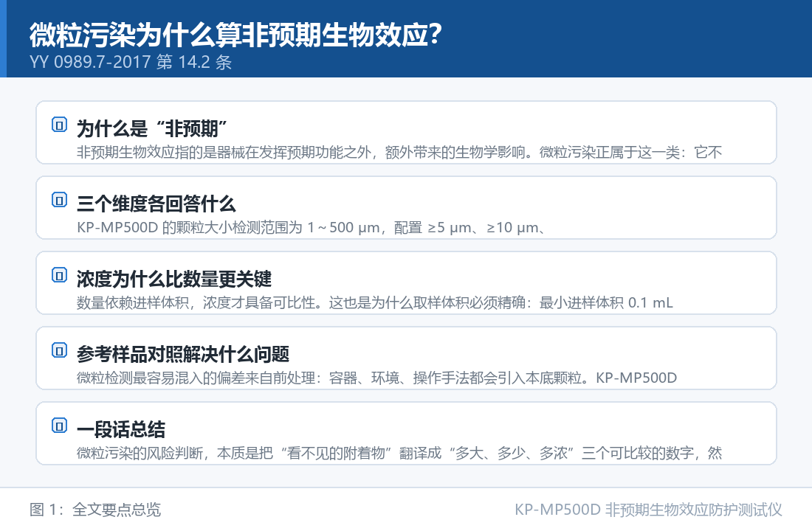Click the caption 图 1: 全文要点总览

tap(95, 510)
